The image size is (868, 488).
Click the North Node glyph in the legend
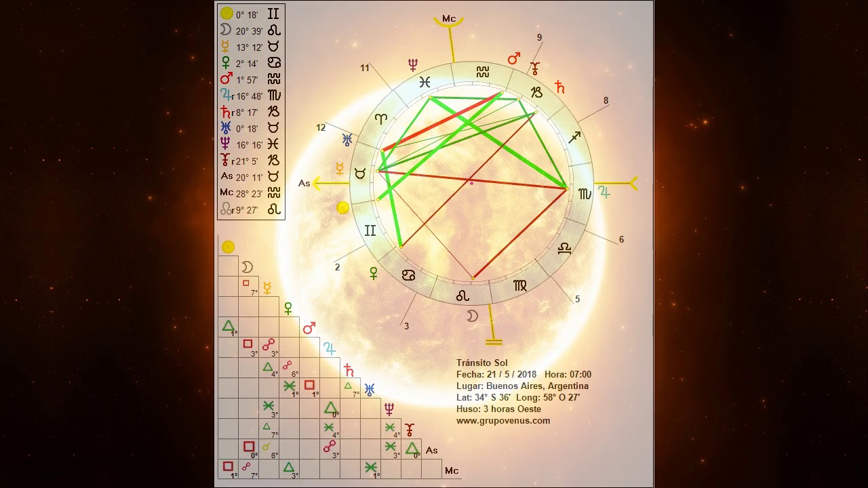tap(226, 209)
